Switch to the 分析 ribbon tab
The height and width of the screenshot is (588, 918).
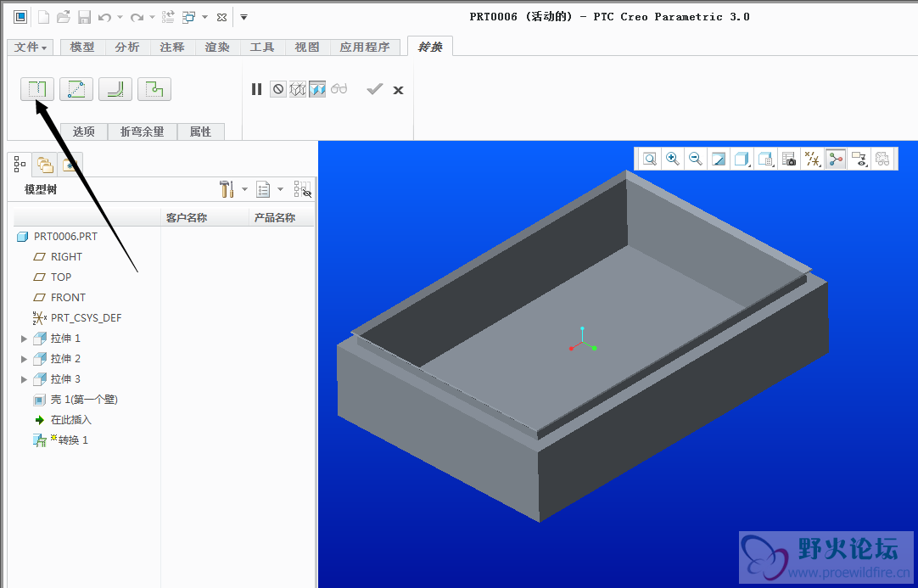click(x=127, y=48)
